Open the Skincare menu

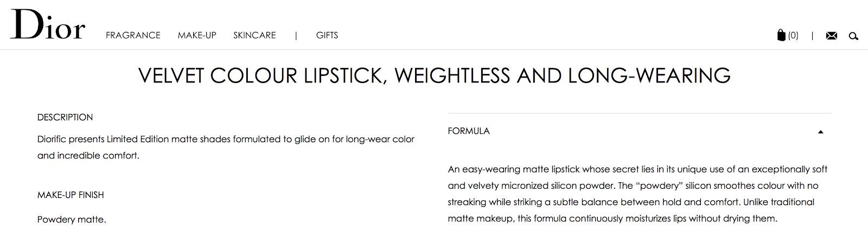pyautogui.click(x=254, y=35)
